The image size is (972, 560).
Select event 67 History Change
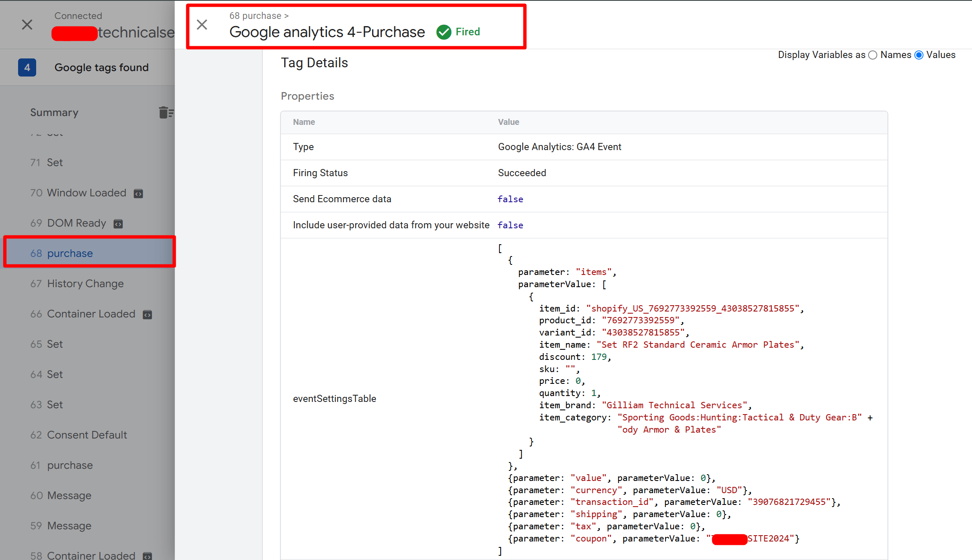pyautogui.click(x=85, y=283)
